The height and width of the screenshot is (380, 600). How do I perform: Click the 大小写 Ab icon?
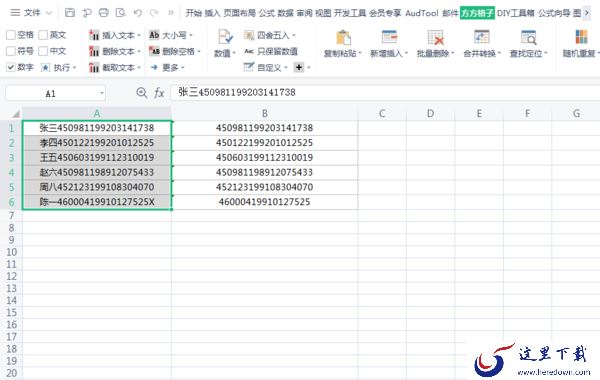point(154,35)
